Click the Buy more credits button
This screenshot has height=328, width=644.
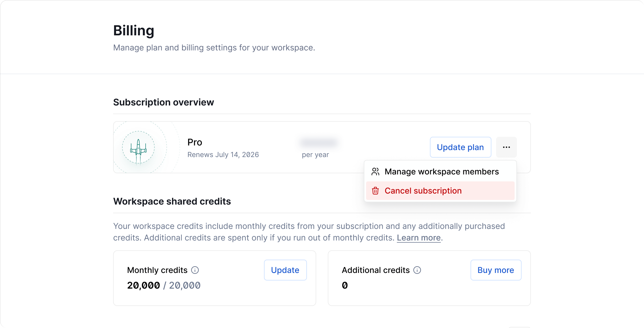point(495,270)
